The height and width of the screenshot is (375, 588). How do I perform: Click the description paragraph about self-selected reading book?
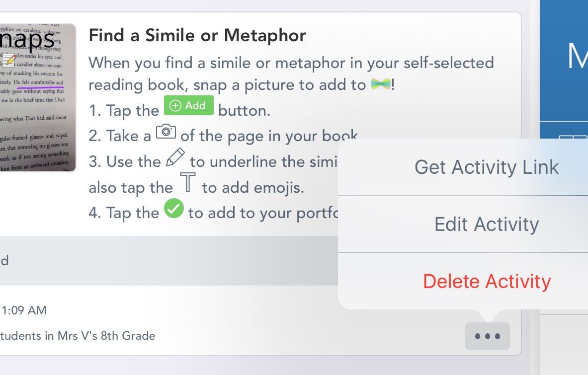pos(291,74)
